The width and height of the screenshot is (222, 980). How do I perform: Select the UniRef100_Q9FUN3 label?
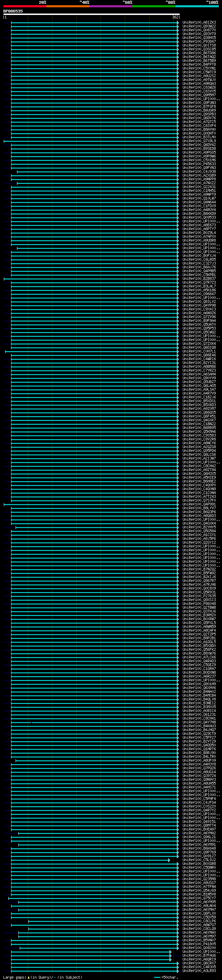tap(199, 103)
